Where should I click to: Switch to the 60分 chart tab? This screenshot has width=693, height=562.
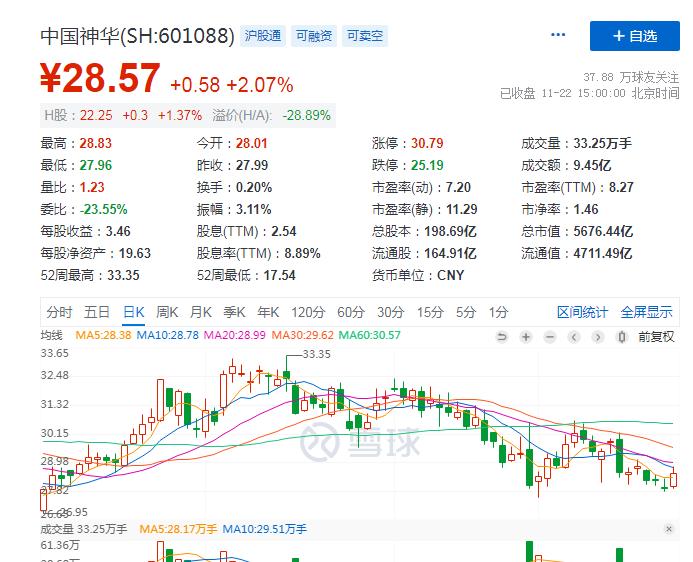click(x=351, y=312)
